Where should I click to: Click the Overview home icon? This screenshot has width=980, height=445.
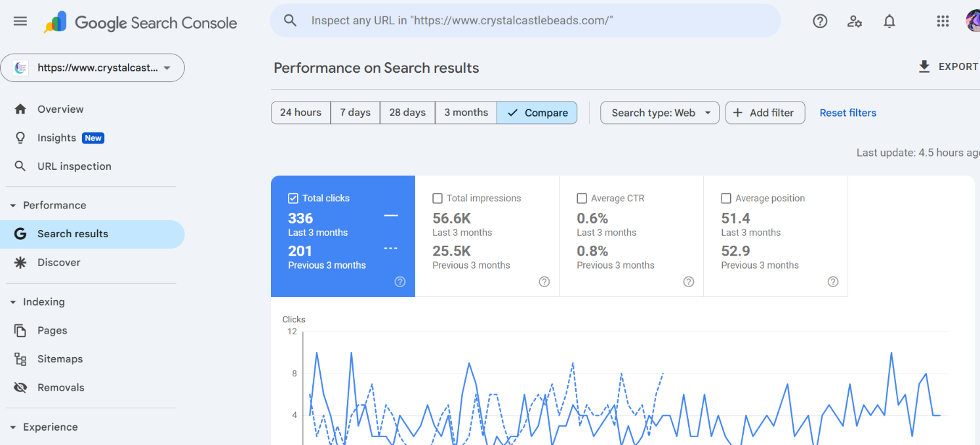pyautogui.click(x=20, y=109)
